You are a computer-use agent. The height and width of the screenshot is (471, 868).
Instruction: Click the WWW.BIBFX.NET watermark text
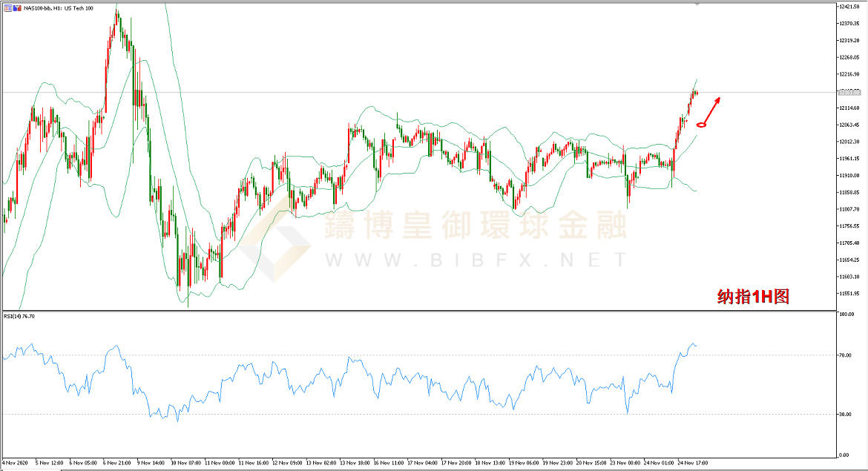point(475,260)
